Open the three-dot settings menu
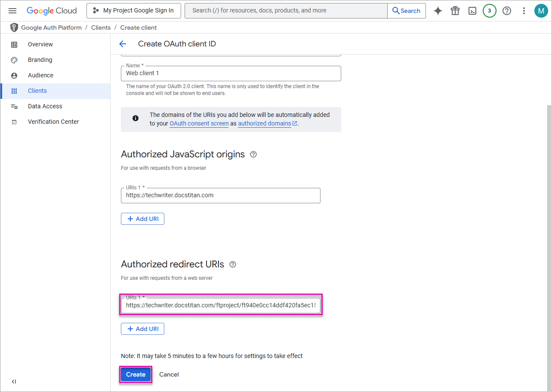The width and height of the screenshot is (552, 392). coord(524,11)
